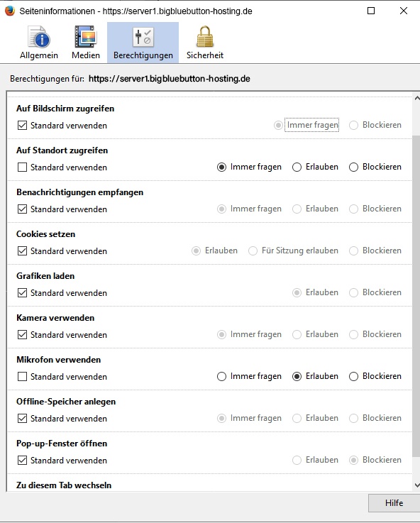Image resolution: width=420 pixels, height=523 pixels.
Task: Click Immer fragen radio for Offline-Speicher anlegen
Action: point(221,418)
